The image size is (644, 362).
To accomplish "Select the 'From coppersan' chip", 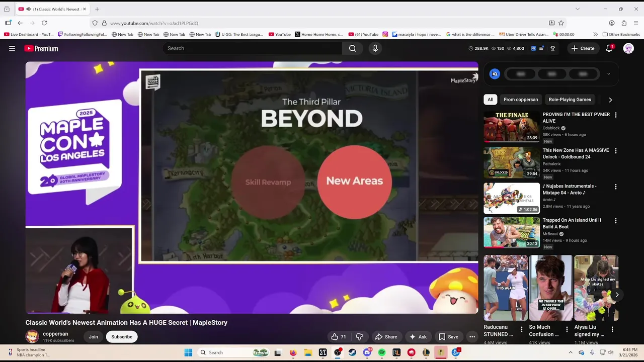I will point(521,100).
